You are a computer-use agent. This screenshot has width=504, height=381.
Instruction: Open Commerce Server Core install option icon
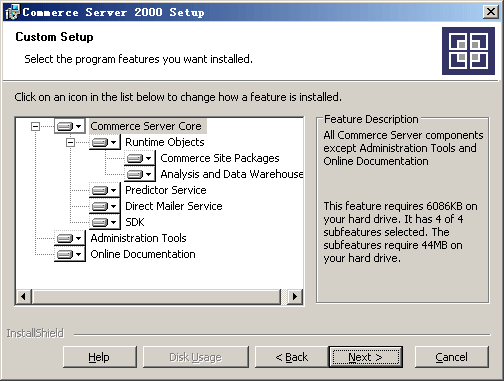[x=70, y=126]
